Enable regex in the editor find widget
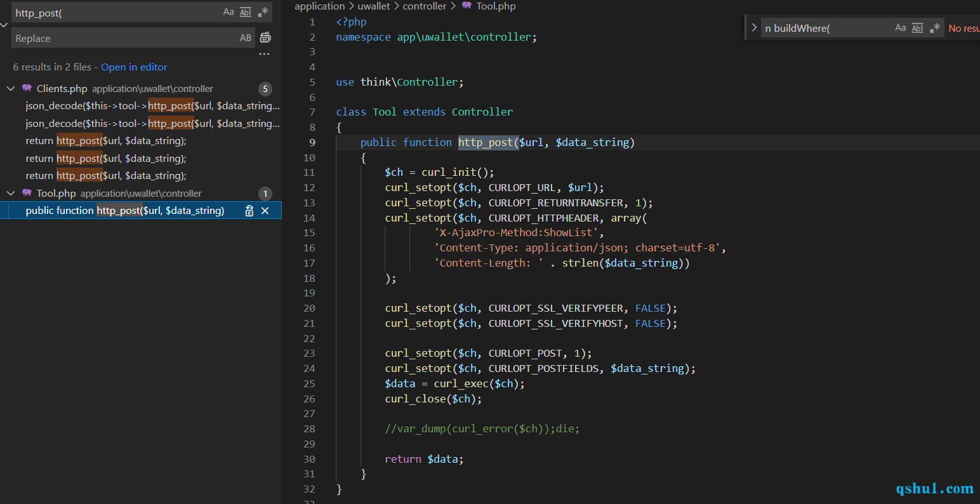 coord(935,28)
